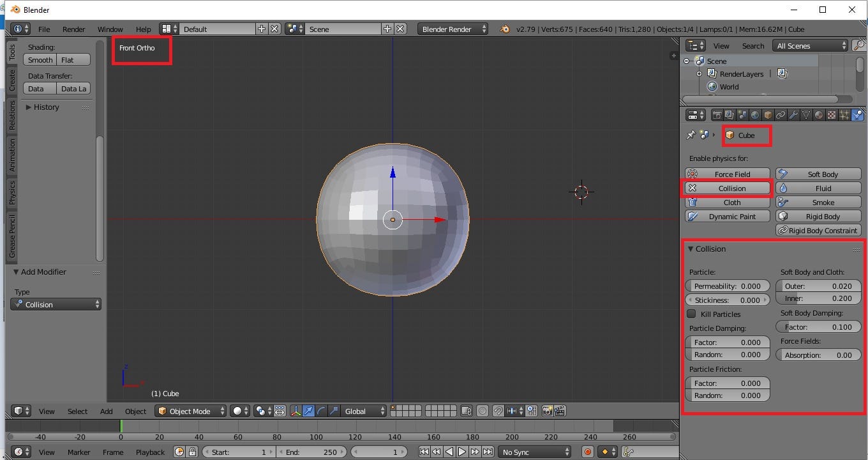Enable Collision physics for the Cube
This screenshot has width=868, height=460.
[x=727, y=188]
